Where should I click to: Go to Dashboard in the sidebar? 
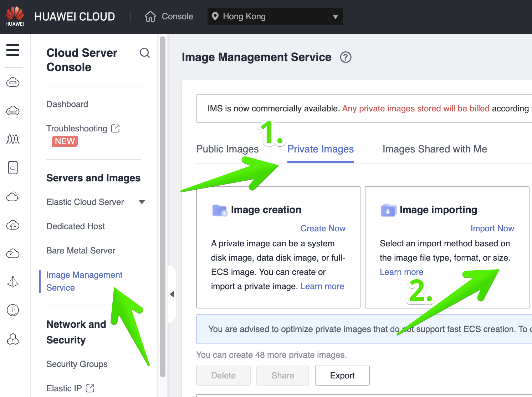[x=67, y=104]
